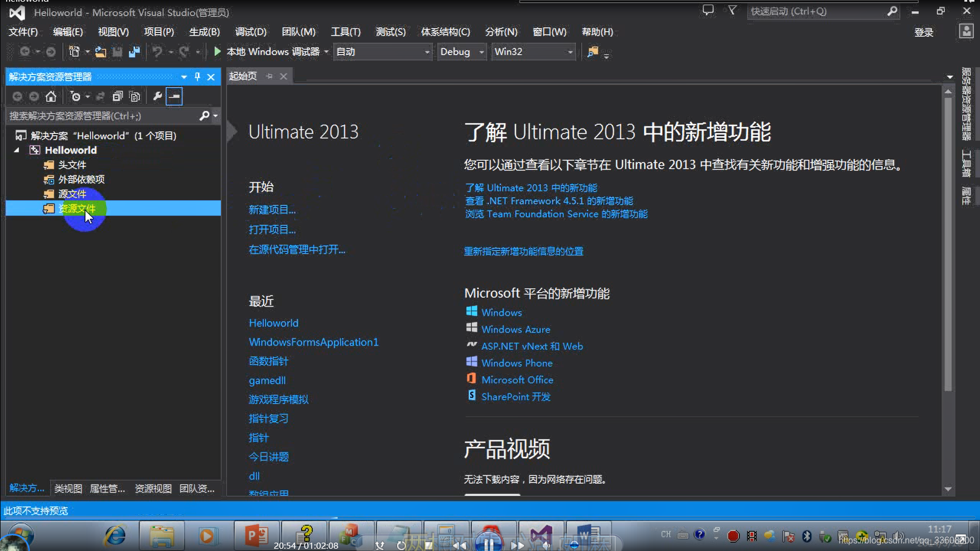Viewport: 980px width, 551px height.
Task: Click the Microsoft Office link
Action: (x=518, y=380)
